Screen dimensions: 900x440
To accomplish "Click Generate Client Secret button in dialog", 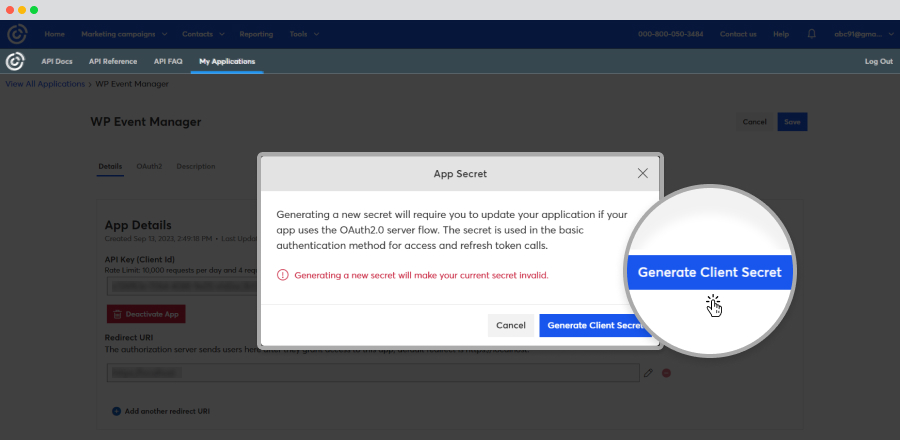I will pyautogui.click(x=596, y=325).
